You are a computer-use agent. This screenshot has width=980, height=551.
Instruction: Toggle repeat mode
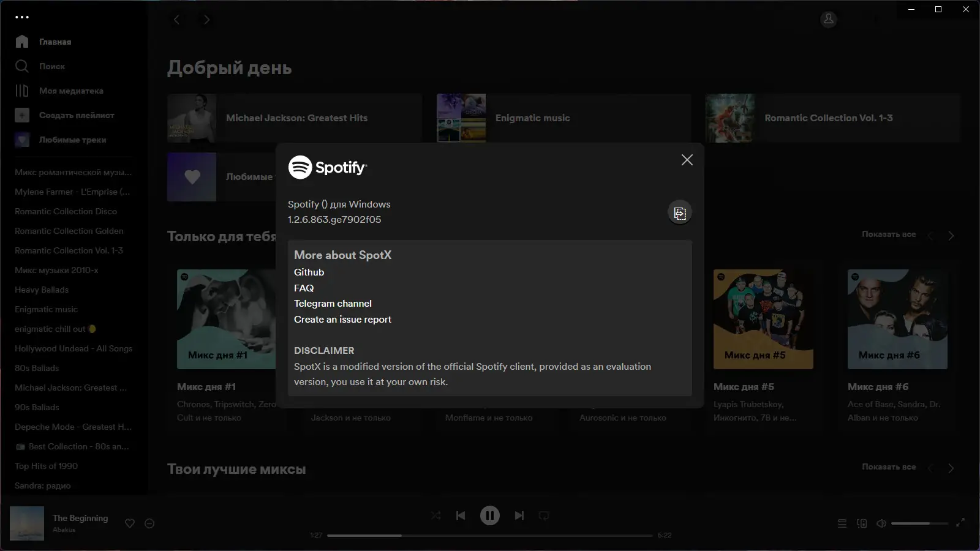click(x=544, y=515)
